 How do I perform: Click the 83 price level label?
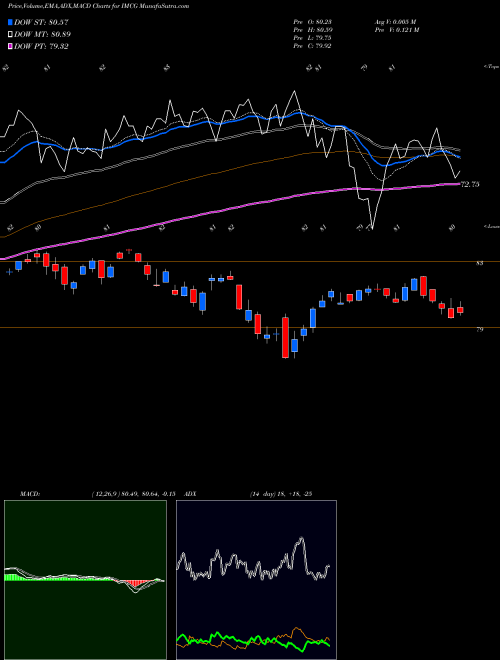(479, 263)
